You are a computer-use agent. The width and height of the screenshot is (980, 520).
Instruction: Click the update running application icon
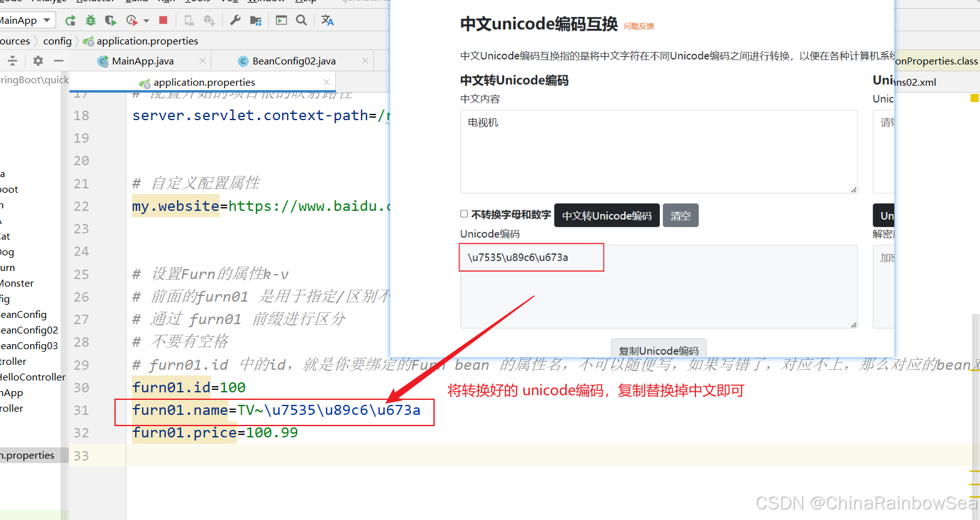coord(189,21)
